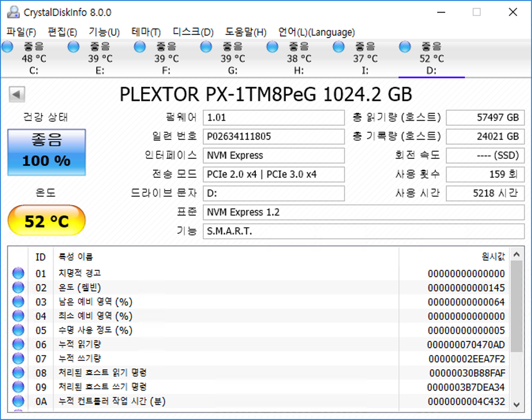Screen dimensions: 532x420
Task: Click status orb for attribute 06 row
Action: [18, 344]
